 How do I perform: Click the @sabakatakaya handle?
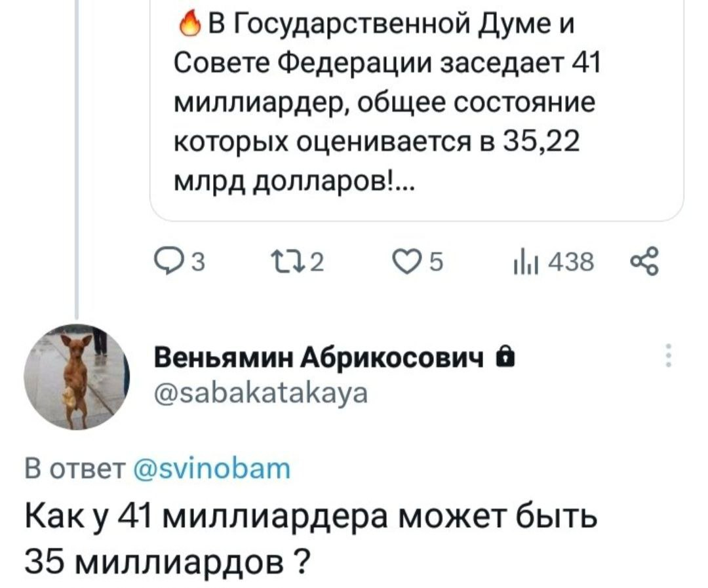[260, 393]
